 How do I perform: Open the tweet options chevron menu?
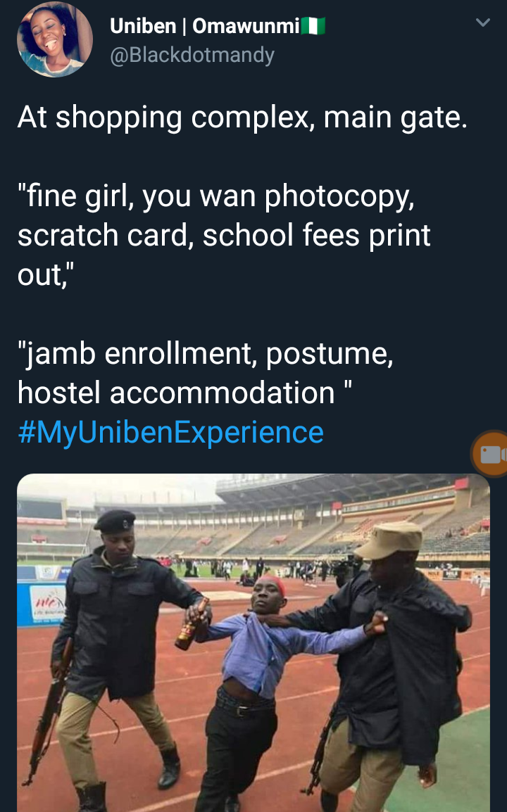[x=482, y=23]
